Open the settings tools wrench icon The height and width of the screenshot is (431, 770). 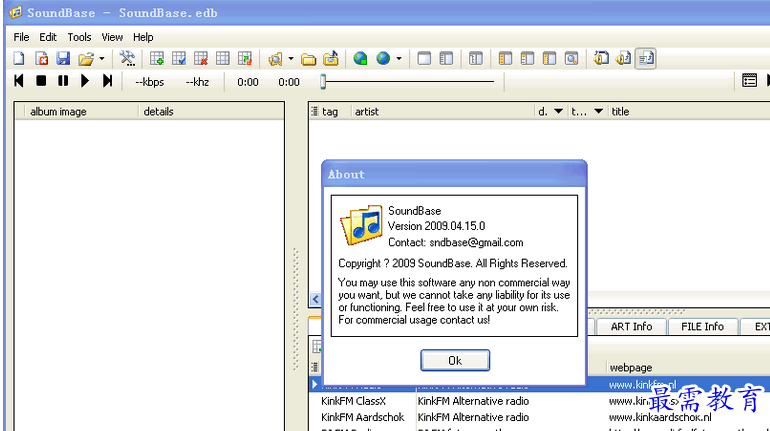click(x=127, y=59)
